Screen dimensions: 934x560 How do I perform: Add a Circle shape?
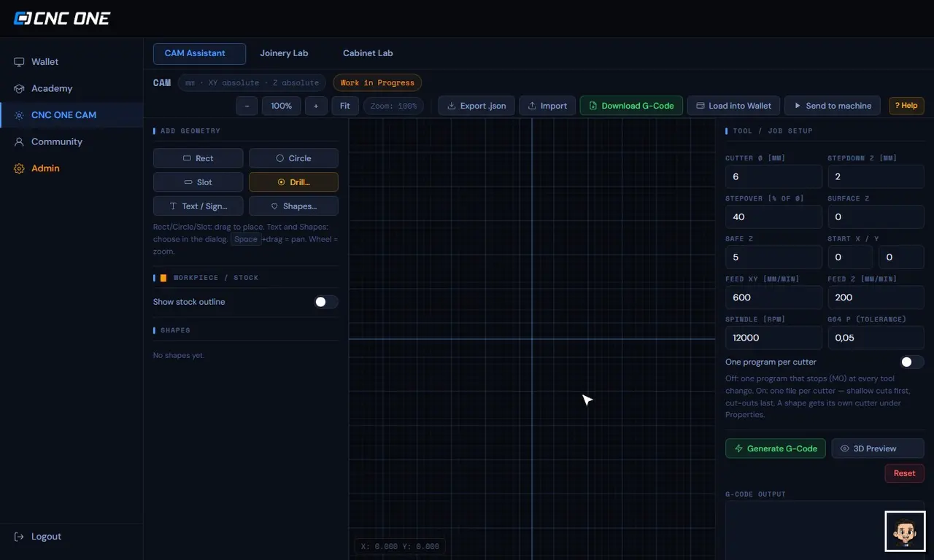tap(293, 158)
